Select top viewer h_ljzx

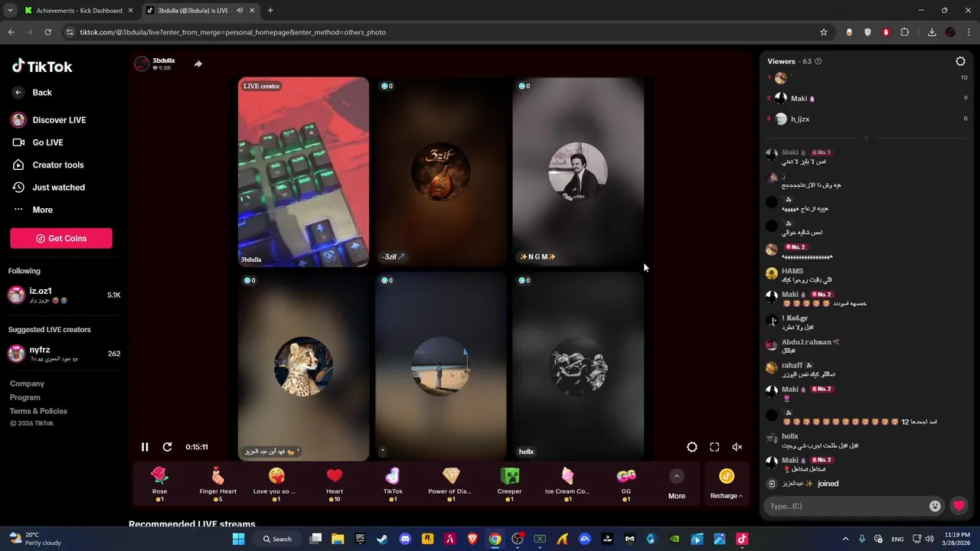800,119
